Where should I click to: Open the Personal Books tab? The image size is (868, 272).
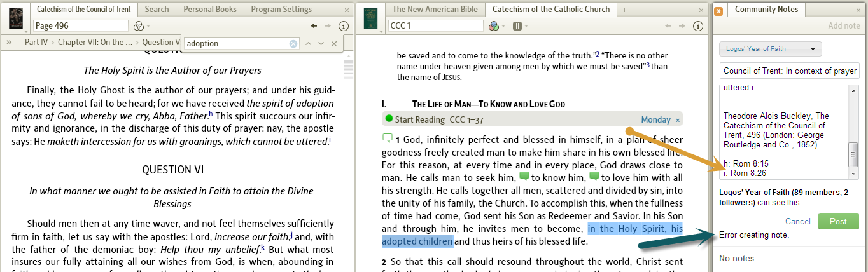(210, 9)
